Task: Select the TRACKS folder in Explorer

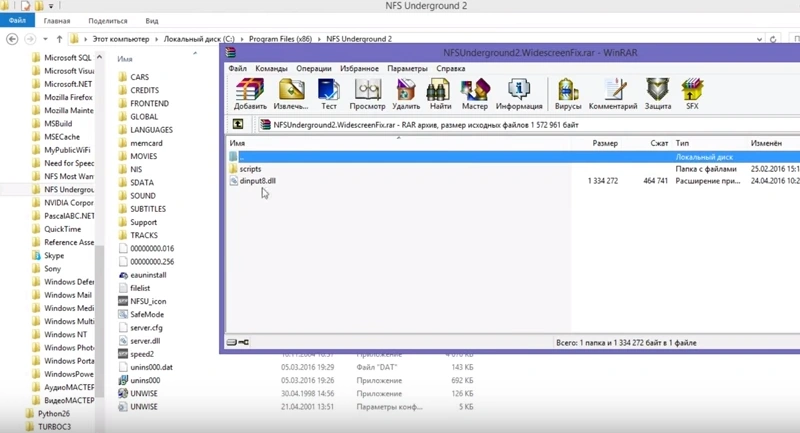Action: click(138, 235)
